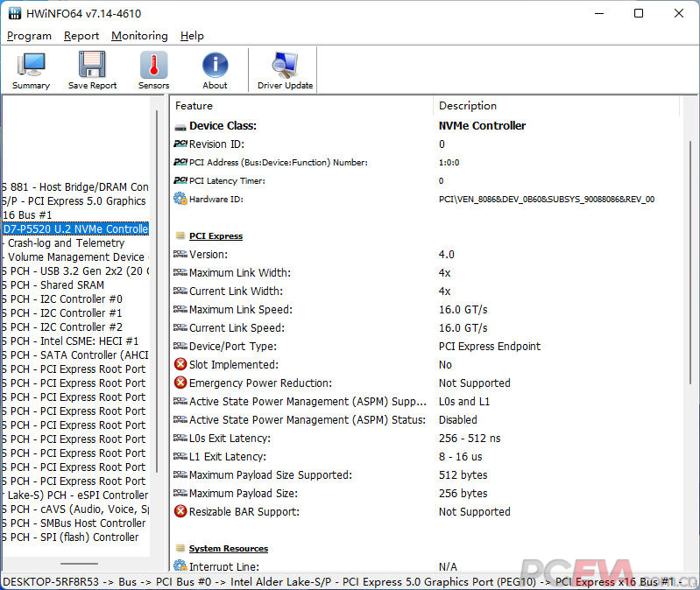Select PCH - I2C Controller #1 item
Image resolution: width=700 pixels, height=590 pixels.
pos(62,313)
